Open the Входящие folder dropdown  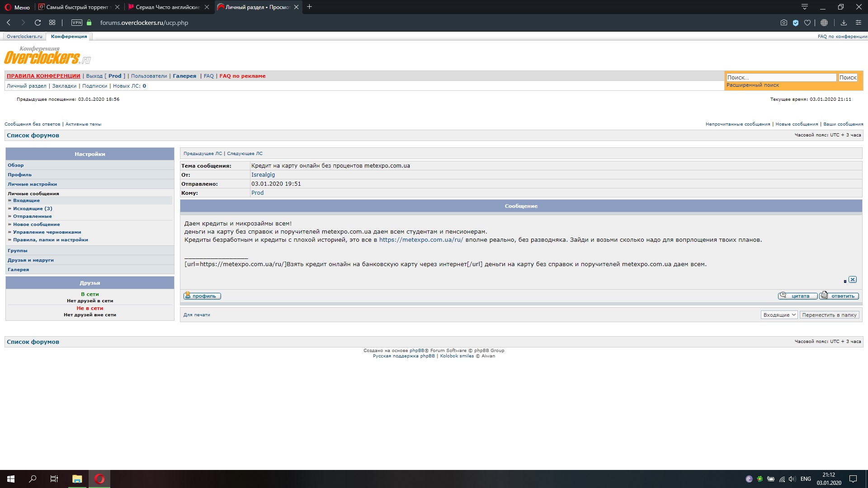click(x=779, y=315)
